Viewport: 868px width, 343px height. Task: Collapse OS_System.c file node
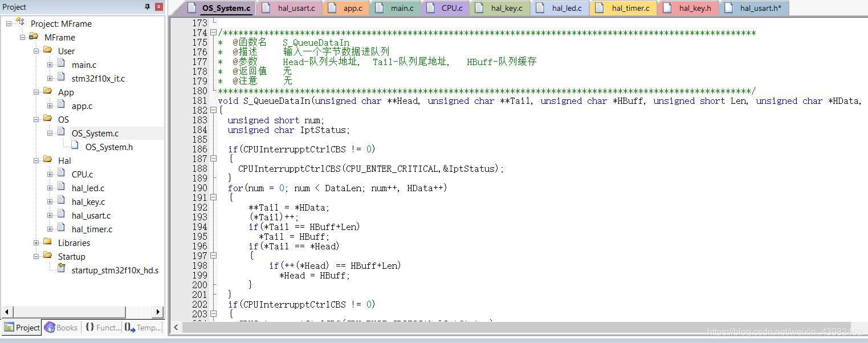pos(50,134)
